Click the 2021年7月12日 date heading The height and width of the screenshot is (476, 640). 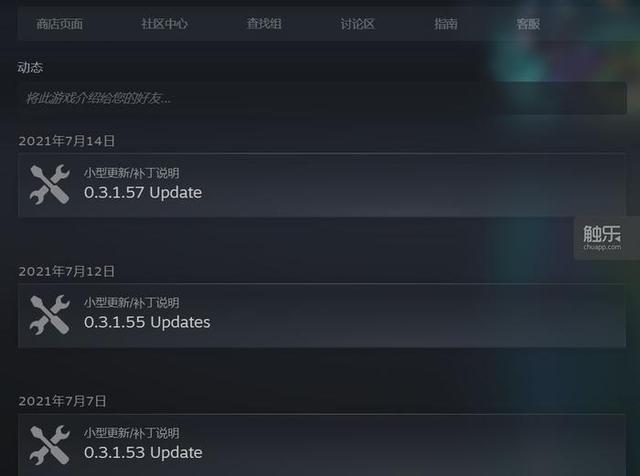(x=67, y=271)
